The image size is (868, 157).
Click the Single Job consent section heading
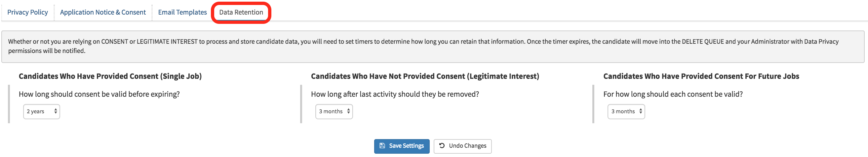110,76
